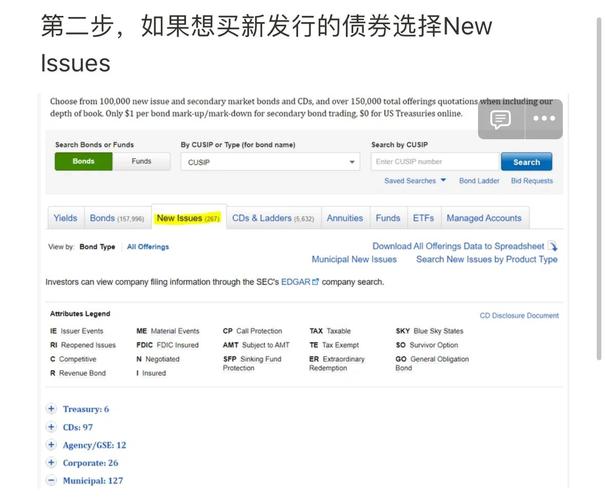Click the EDGAR external link icon
The width and height of the screenshot is (606, 500).
315,282
